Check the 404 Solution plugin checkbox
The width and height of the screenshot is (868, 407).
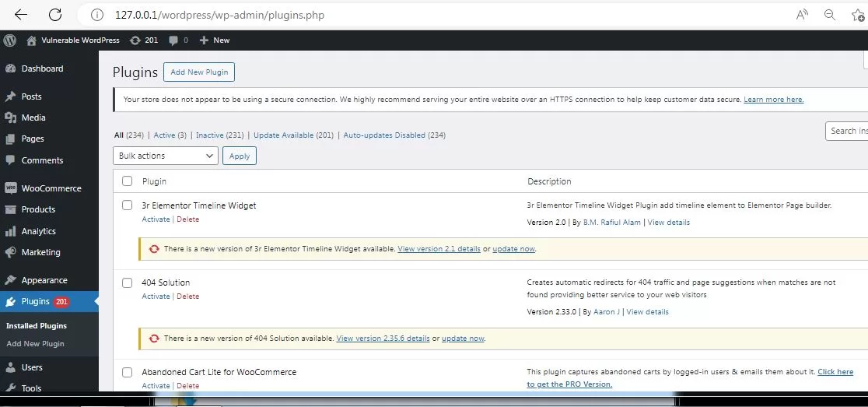(x=128, y=282)
